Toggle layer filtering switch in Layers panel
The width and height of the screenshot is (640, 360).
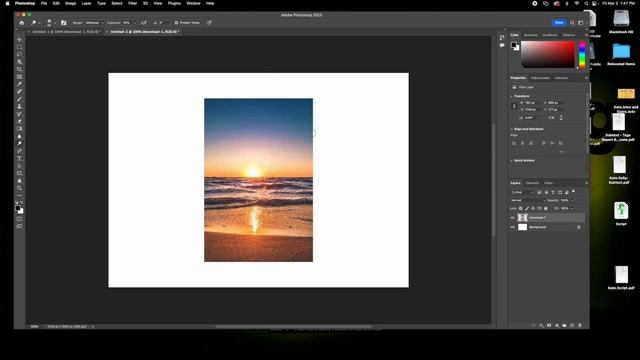(573, 191)
